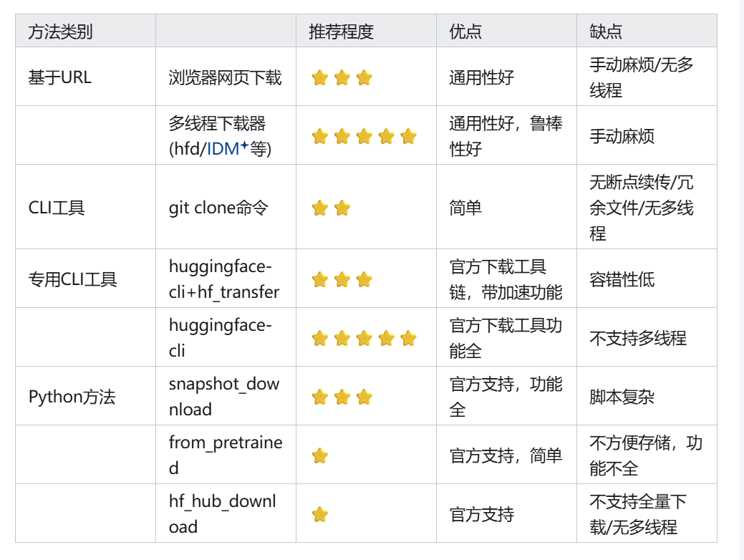Click the single star in hf_hub_download row
The height and width of the screenshot is (560, 744).
point(320,514)
